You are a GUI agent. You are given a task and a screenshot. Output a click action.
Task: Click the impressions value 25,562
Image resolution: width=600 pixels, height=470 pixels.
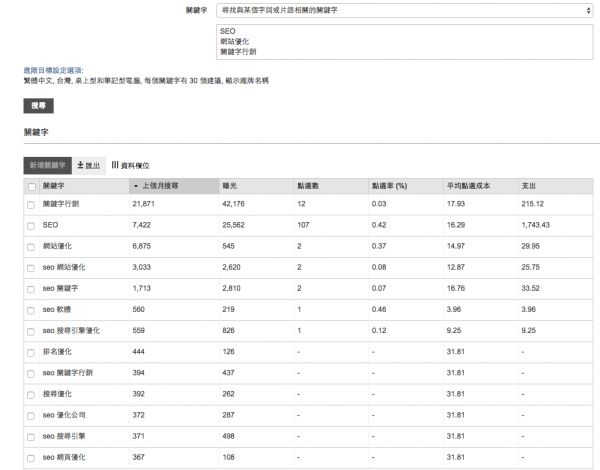tap(233, 225)
